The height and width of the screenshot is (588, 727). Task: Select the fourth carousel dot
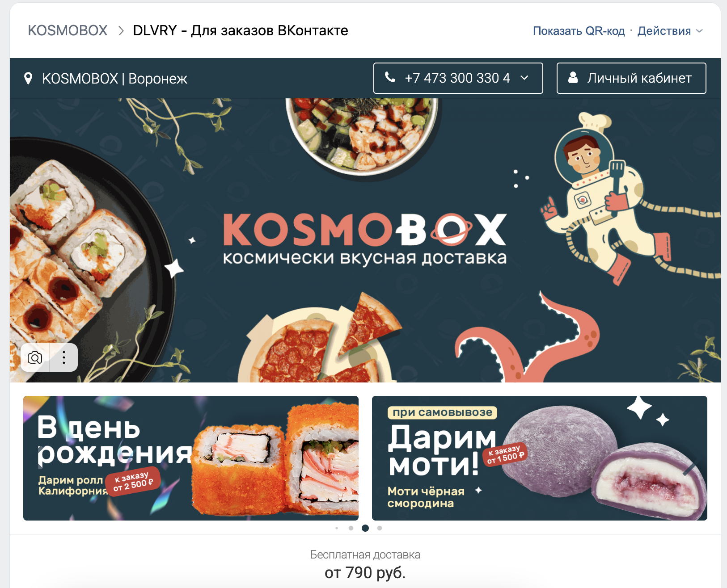(x=380, y=528)
